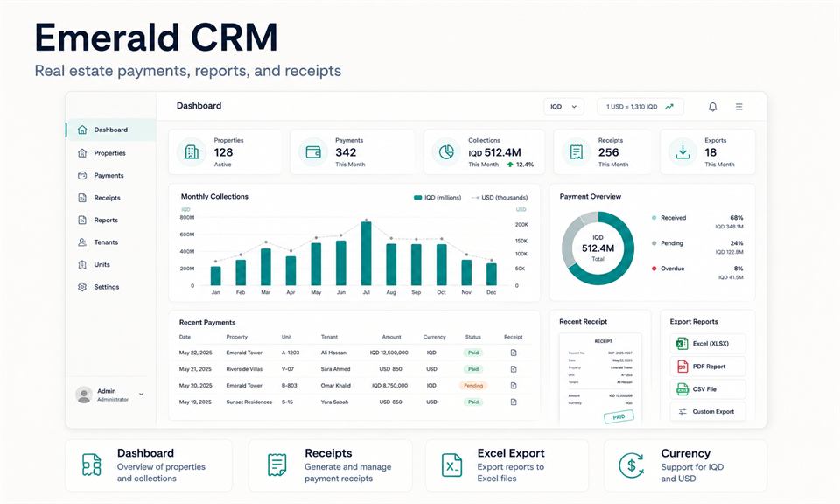Click the PDF Report export button
Viewport: 840px width, 504px height.
(708, 367)
